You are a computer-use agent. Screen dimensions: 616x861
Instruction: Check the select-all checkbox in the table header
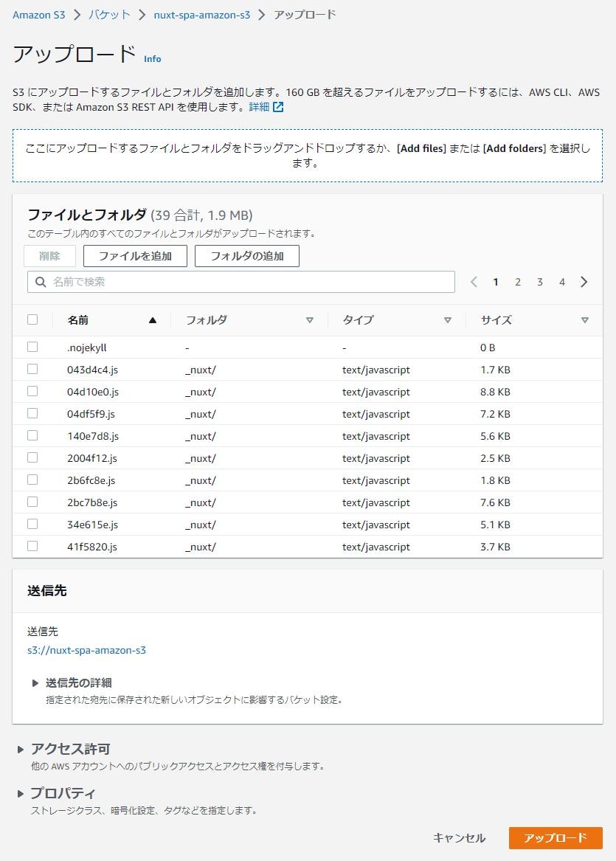tap(32, 319)
